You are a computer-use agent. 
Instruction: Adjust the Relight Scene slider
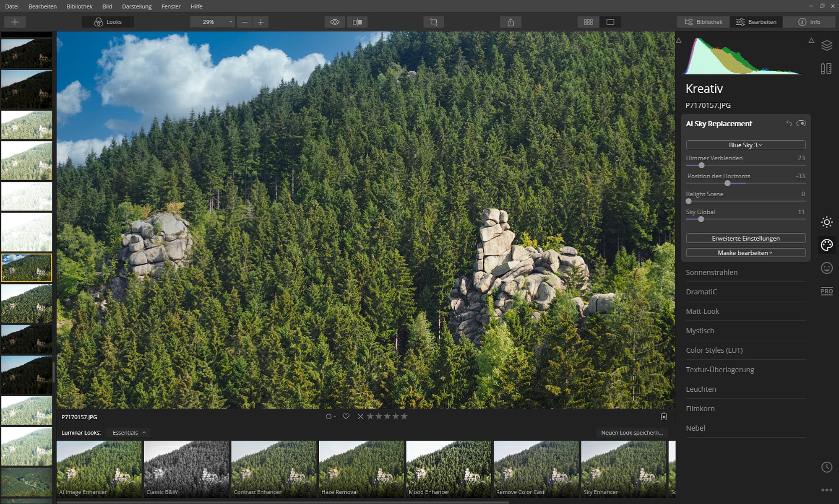point(688,201)
